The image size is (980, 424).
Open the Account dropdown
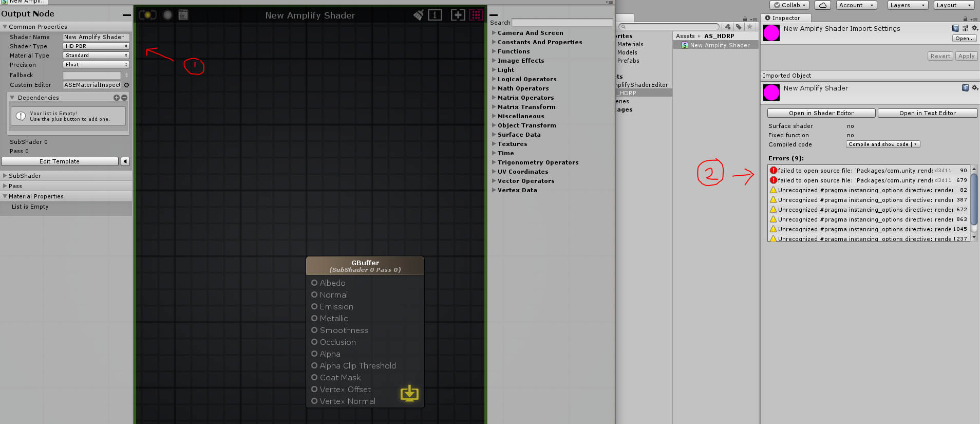(856, 5)
